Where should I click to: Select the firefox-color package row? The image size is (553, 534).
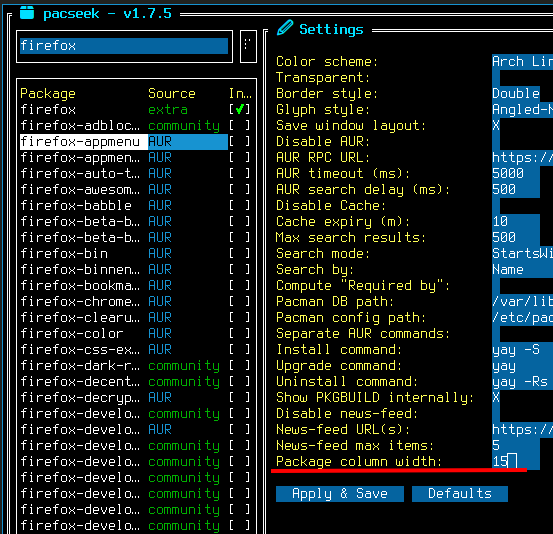point(136,334)
